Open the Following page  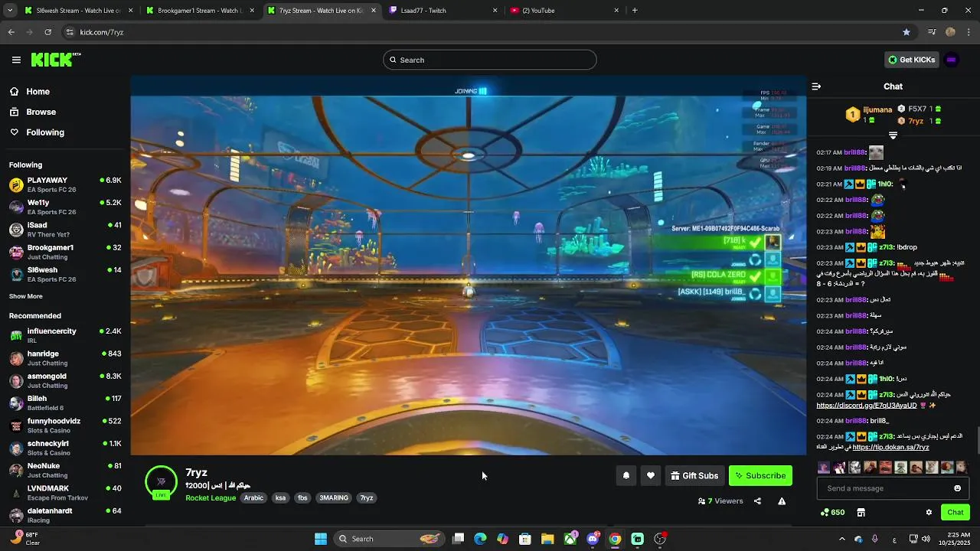coord(45,132)
